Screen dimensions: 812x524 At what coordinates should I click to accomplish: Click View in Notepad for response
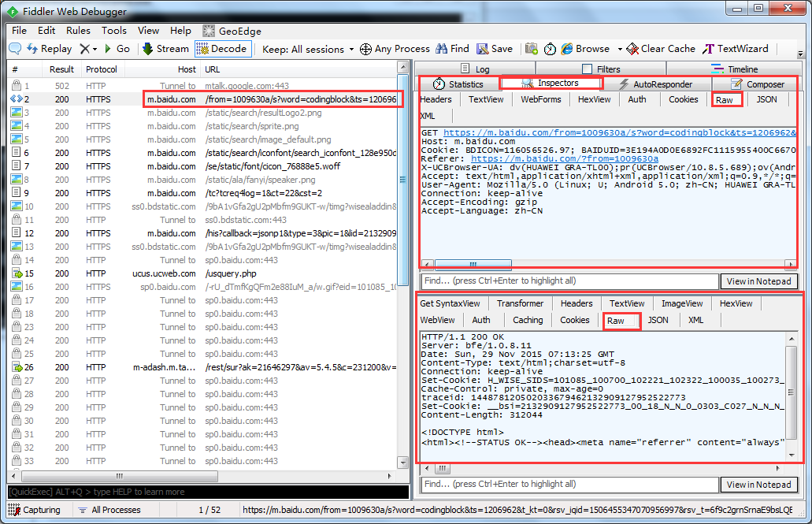coord(758,485)
